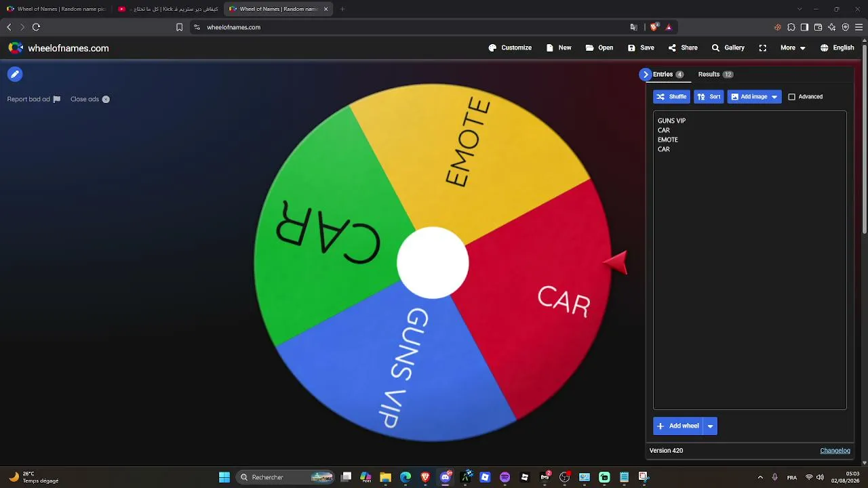Open Discord from the taskbar
The image size is (868, 488).
pos(445,477)
